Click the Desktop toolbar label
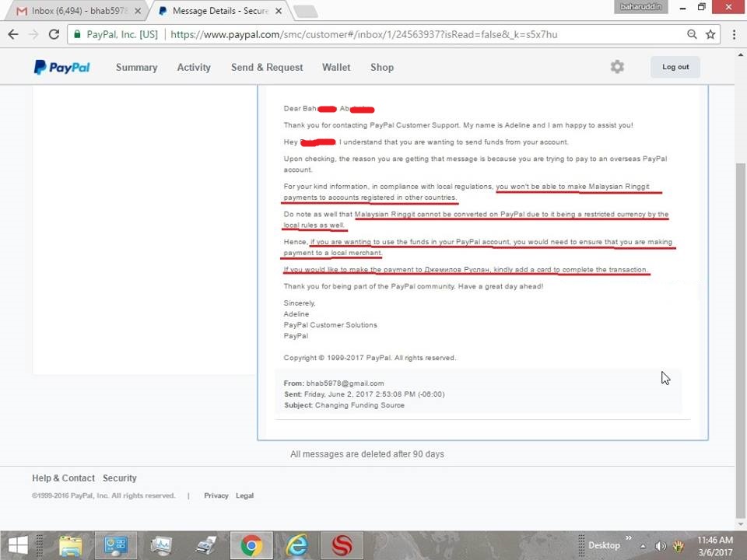This screenshot has height=560, width=747. (604, 545)
